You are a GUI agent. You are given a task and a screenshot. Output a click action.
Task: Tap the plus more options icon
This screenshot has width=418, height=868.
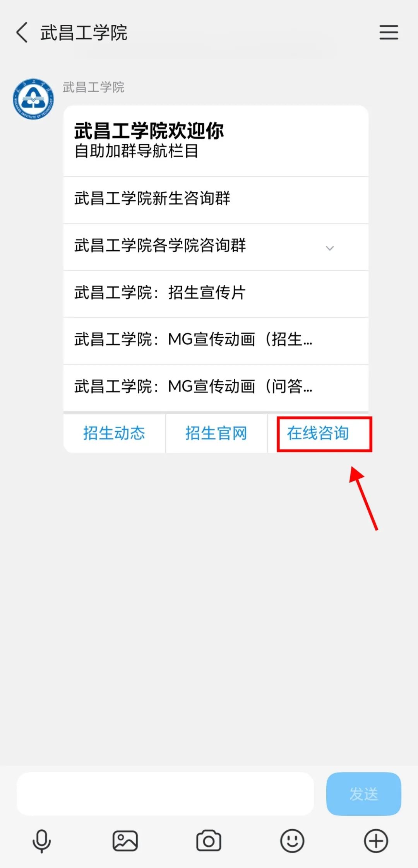(376, 841)
